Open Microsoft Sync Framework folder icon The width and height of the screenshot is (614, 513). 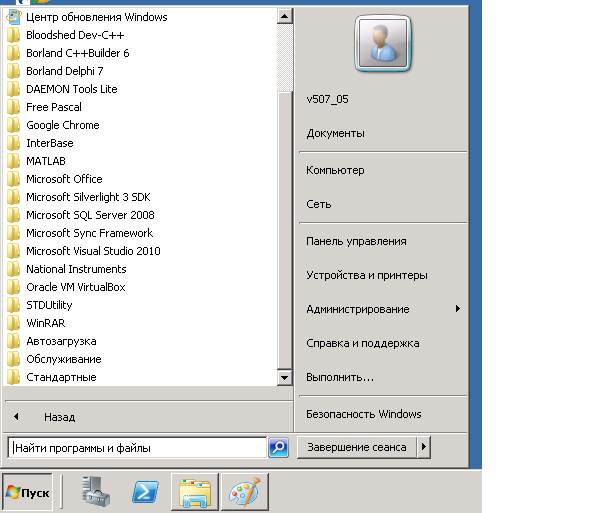(x=14, y=233)
